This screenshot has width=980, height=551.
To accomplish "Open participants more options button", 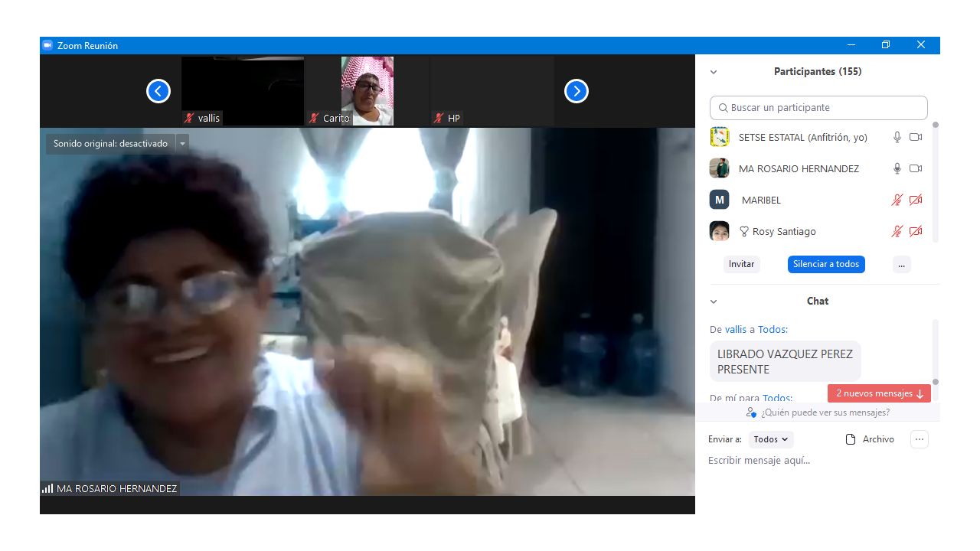I will (x=901, y=264).
